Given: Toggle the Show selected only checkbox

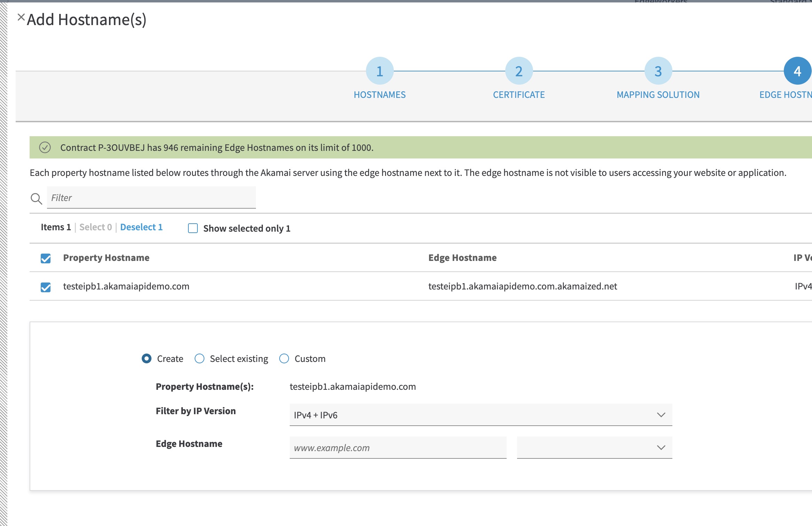Looking at the screenshot, I should 193,228.
